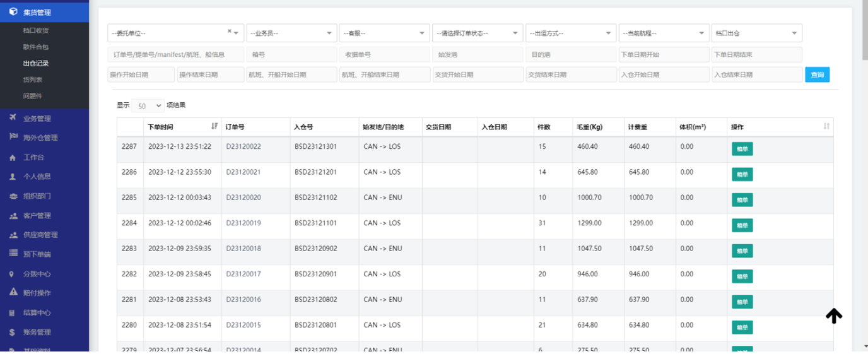Image resolution: width=868 pixels, height=354 pixels.
Task: Click green button in row D23120018
Action: click(742, 251)
